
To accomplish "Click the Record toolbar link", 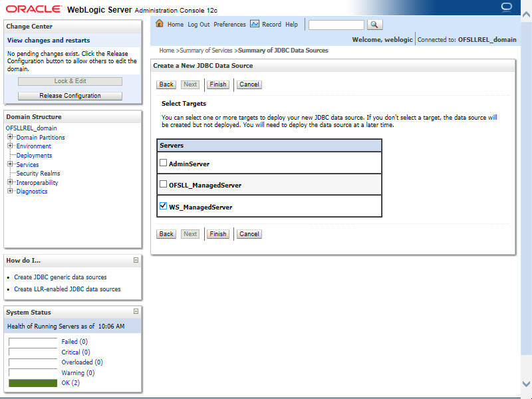I will point(271,25).
